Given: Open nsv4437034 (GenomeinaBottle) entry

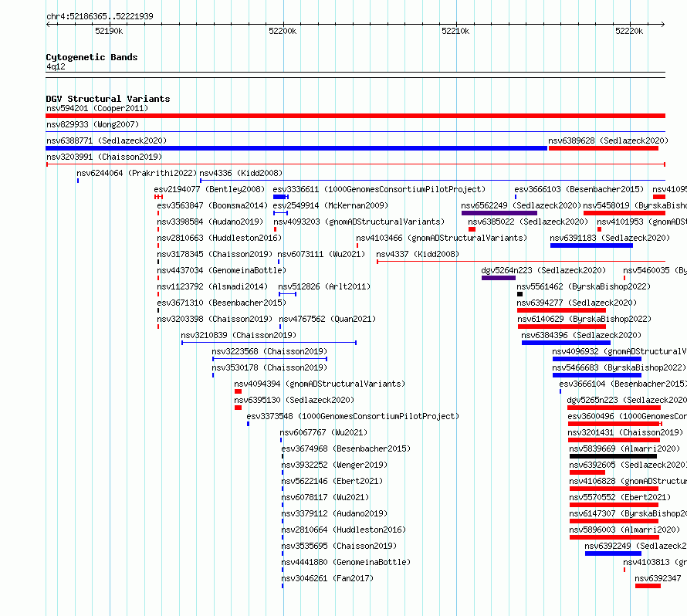Looking at the screenshot, I should (222, 270).
